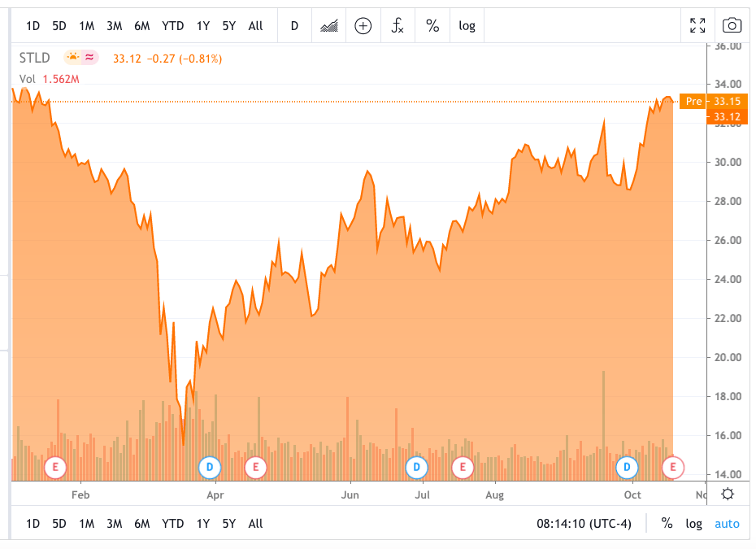Open the earnings marker labeled E near Feb
Screen dimensions: 756x549
56,468
